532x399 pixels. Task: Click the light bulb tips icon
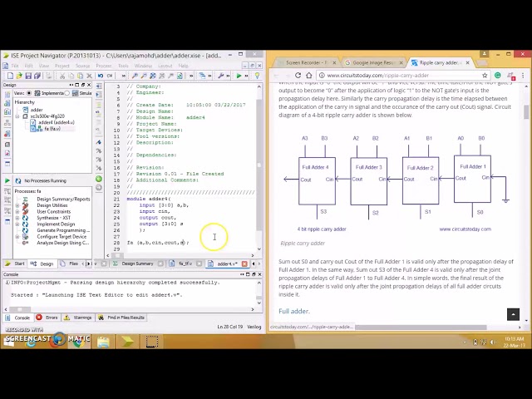click(257, 76)
